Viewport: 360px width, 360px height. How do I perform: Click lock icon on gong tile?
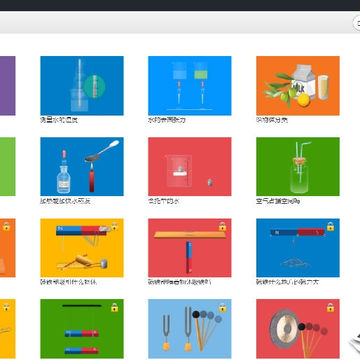tap(330, 307)
